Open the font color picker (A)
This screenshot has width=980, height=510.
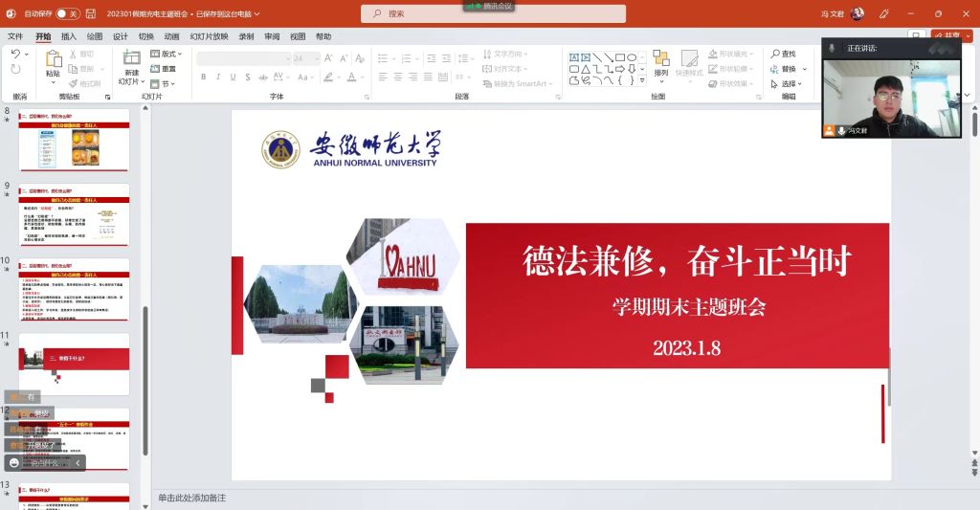click(x=352, y=77)
